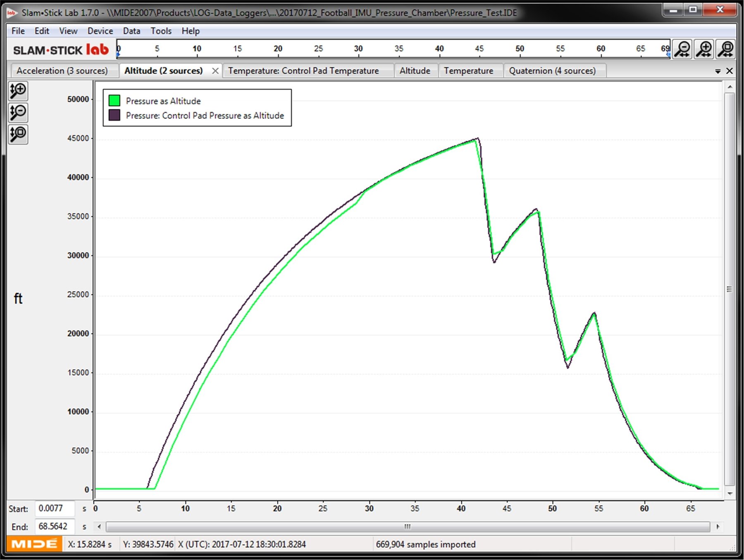Viewport: 744px width, 560px height.
Task: Click the vertical zoom-to-fit icon
Action: (x=18, y=134)
